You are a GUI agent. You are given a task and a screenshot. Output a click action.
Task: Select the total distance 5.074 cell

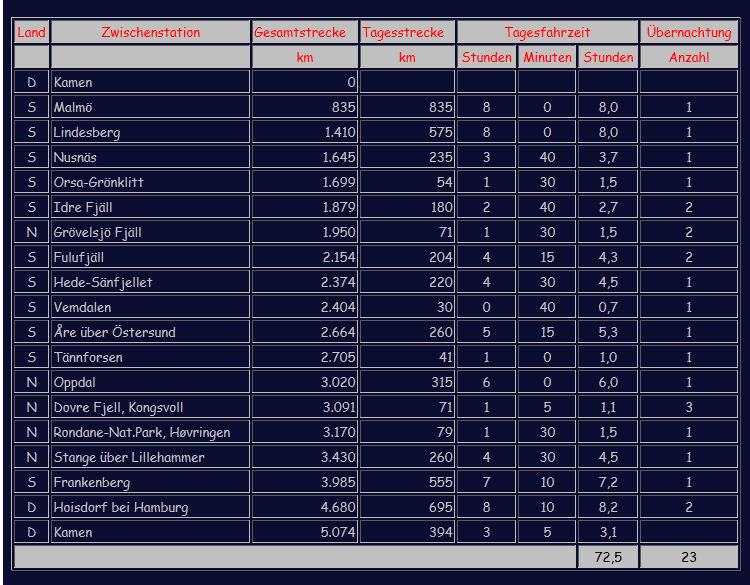[x=304, y=532]
